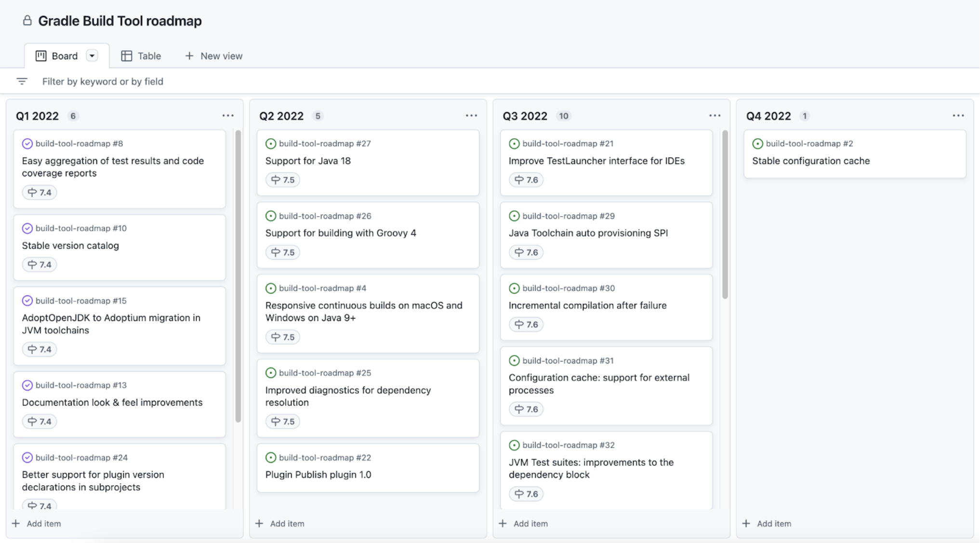Open Stable configuration cache issue
This screenshot has height=543, width=980.
coord(810,161)
